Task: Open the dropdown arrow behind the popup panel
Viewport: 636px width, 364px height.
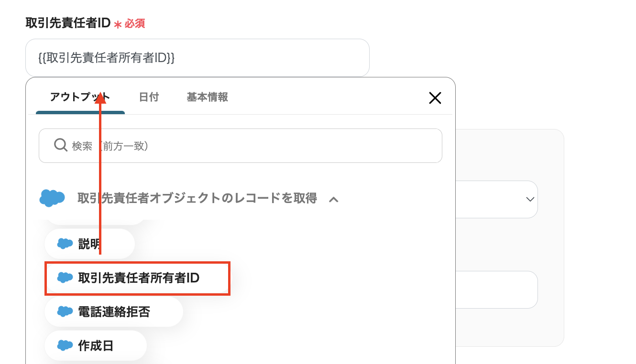Action: pyautogui.click(x=530, y=199)
